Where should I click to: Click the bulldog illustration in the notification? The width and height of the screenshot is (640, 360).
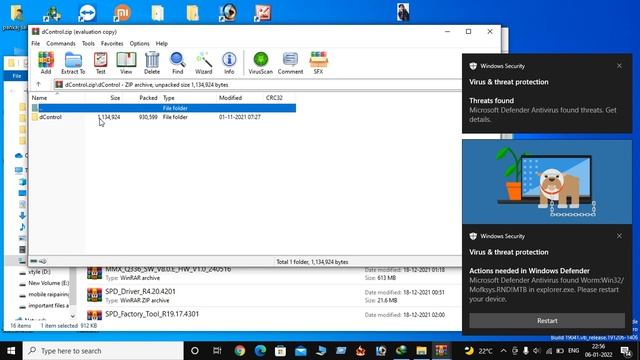547,182
